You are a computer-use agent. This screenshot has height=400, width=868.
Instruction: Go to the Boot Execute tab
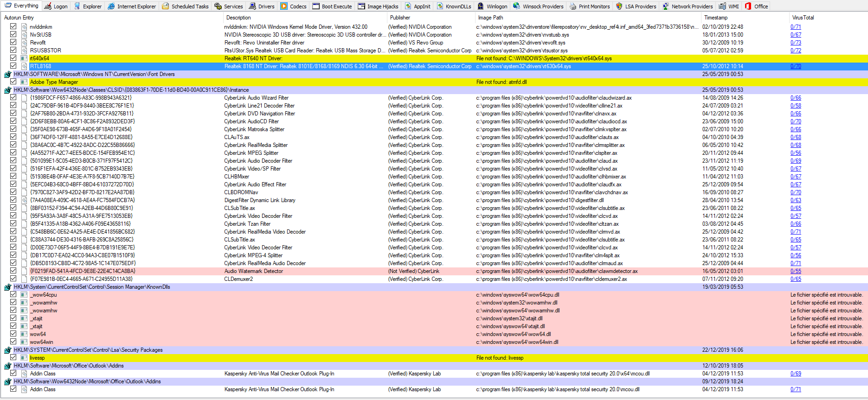(332, 6)
